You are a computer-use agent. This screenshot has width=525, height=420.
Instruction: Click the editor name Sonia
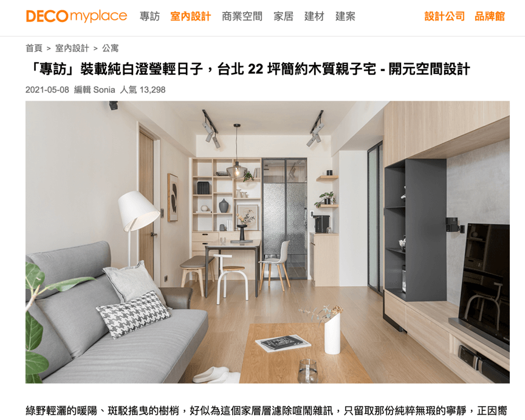pyautogui.click(x=104, y=90)
